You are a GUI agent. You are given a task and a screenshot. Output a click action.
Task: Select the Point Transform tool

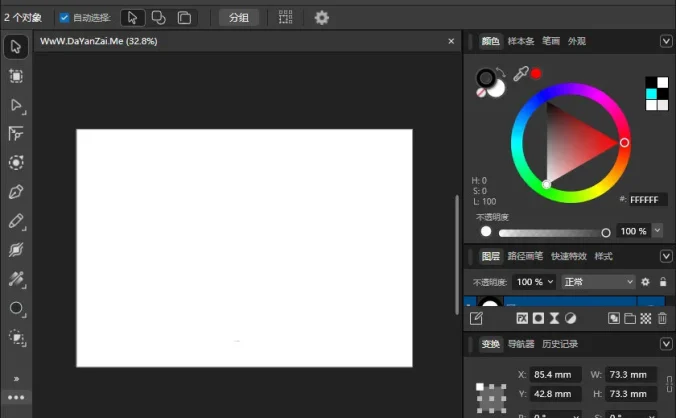(x=16, y=134)
